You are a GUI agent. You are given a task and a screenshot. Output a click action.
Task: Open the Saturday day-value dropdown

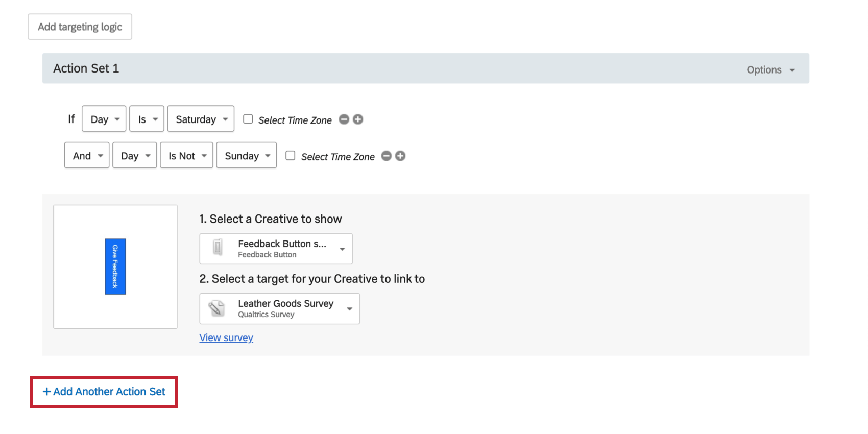pyautogui.click(x=201, y=119)
